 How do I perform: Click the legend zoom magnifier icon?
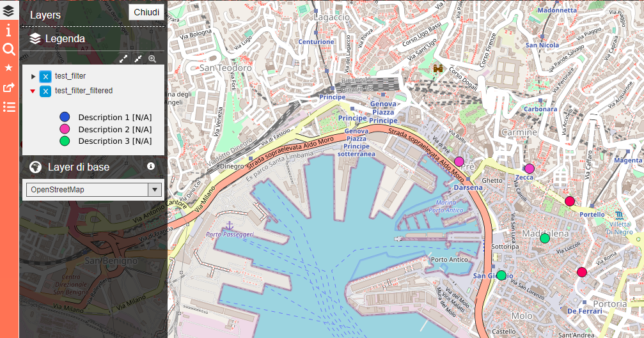tap(152, 59)
